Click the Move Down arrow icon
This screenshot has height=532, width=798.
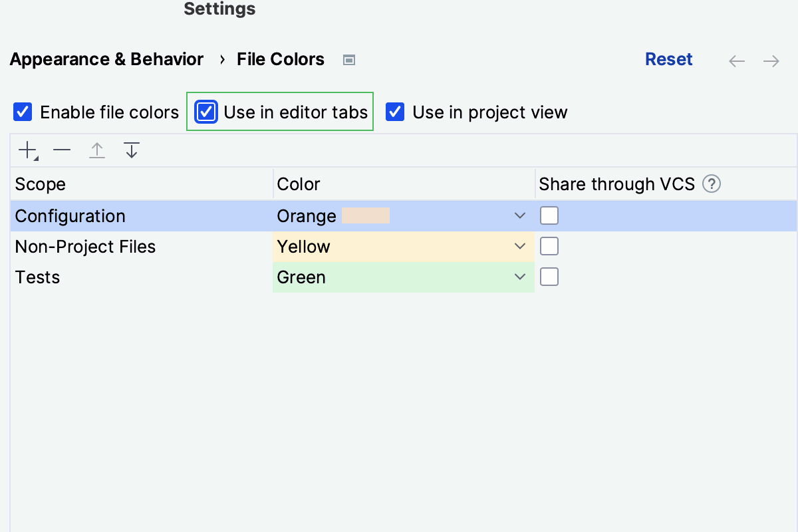[132, 150]
